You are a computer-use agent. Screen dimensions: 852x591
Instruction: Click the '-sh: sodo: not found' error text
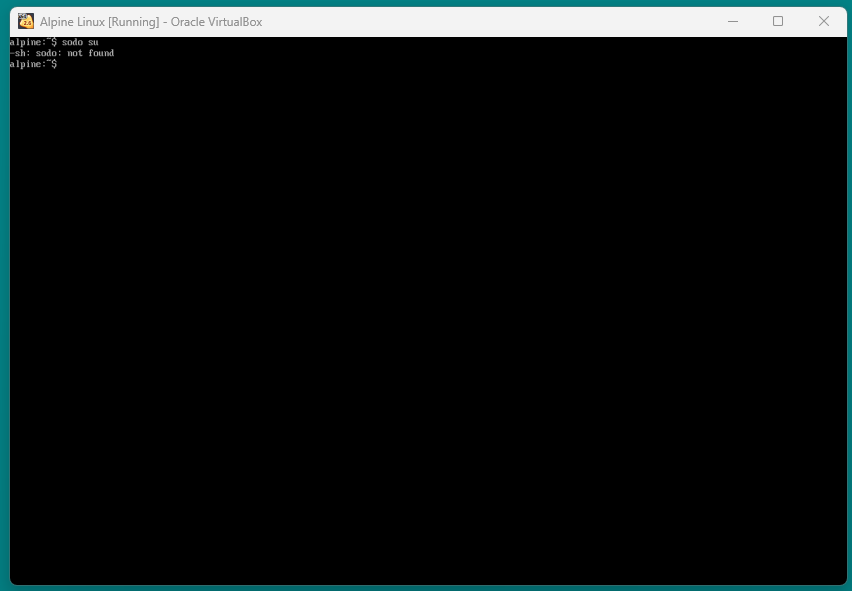point(62,53)
